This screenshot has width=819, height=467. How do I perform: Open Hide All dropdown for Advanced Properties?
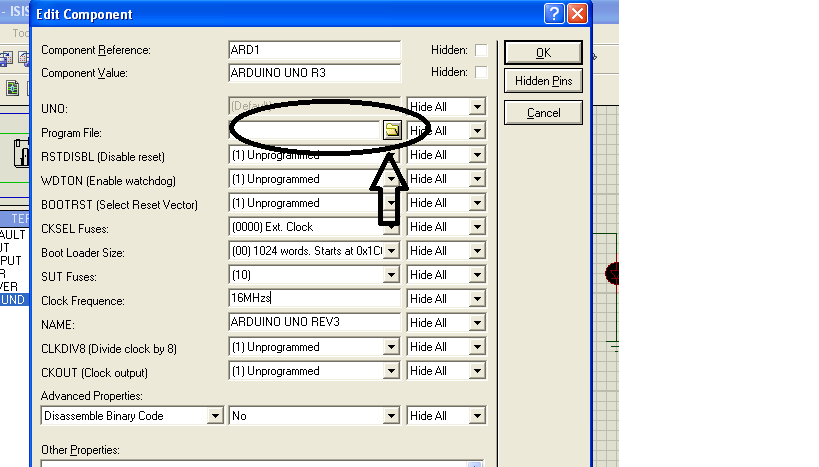pos(477,416)
